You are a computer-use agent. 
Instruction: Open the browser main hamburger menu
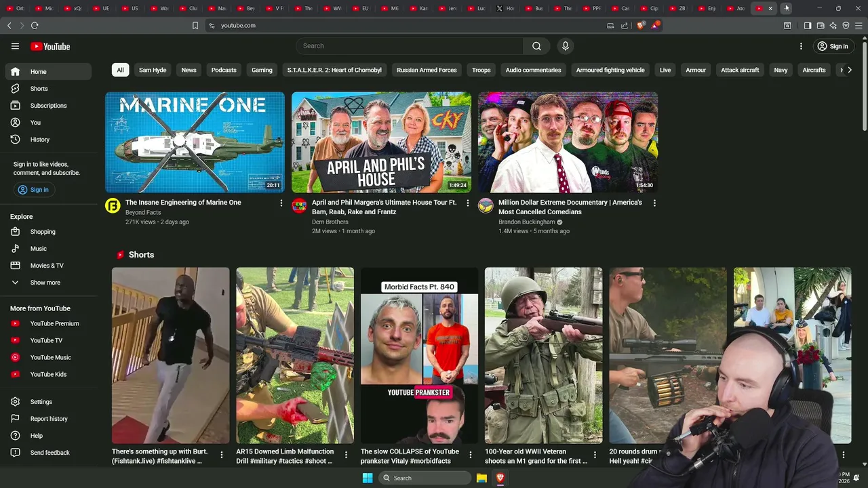[859, 25]
